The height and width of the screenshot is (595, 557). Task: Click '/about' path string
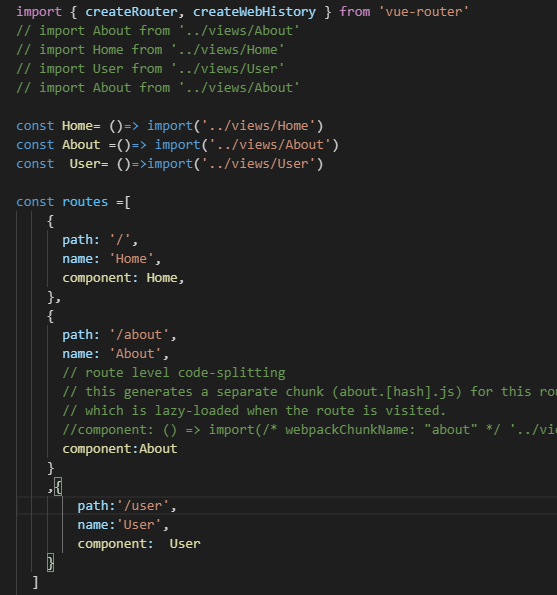click(x=139, y=335)
